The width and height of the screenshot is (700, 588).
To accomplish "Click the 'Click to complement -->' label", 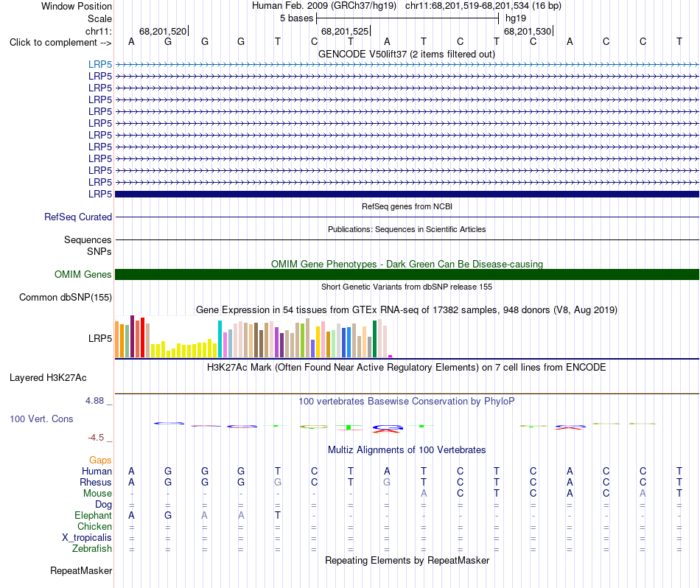I will click(60, 43).
